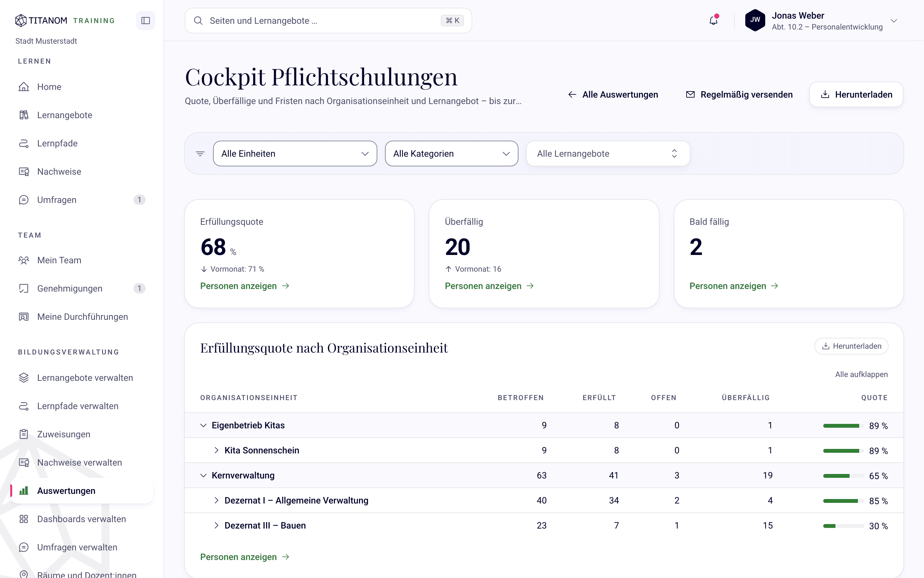Show persons for Erfüllungsquote card
Screen dimensions: 924x578
point(245,286)
